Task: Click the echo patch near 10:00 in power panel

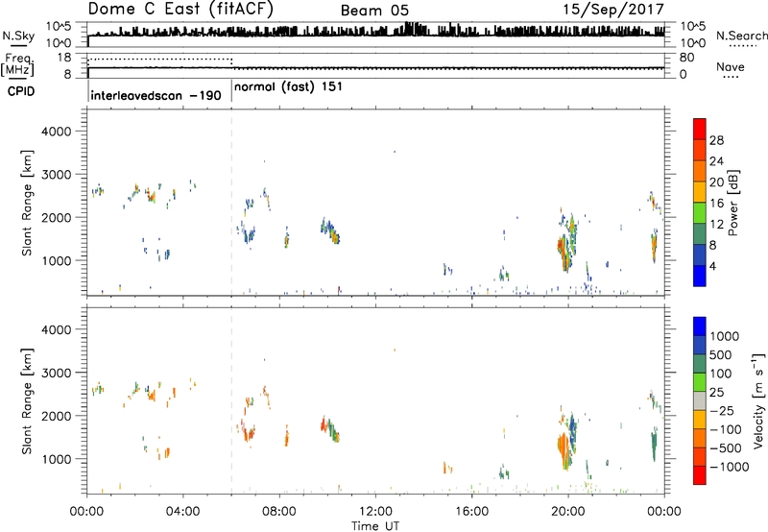Action: [330, 231]
